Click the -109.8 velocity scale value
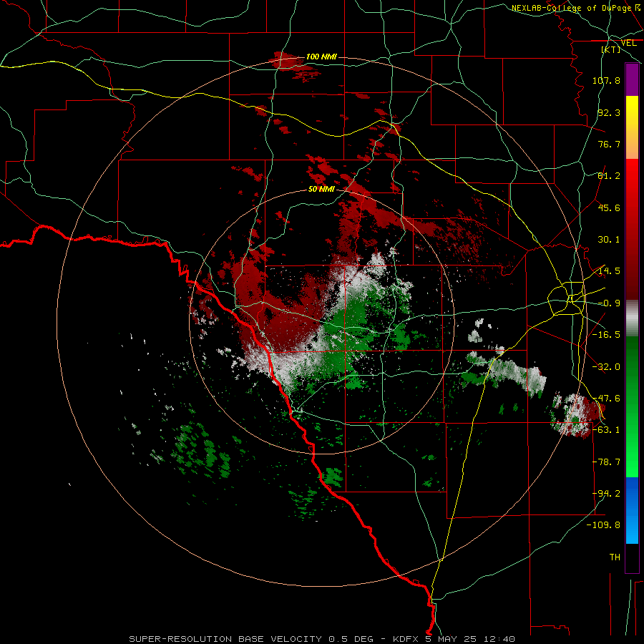Viewport: 644px width, 644px height. coord(604,525)
